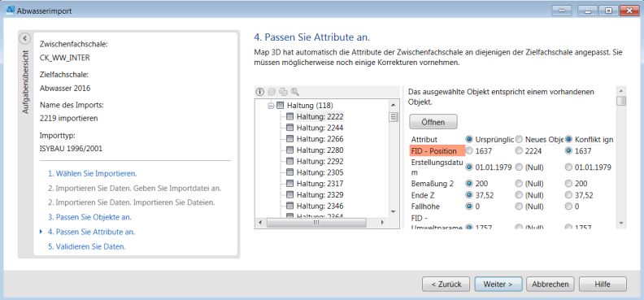Open step 3. Passen Sie Objekte an
This screenshot has height=300, width=644.
pyautogui.click(x=89, y=217)
